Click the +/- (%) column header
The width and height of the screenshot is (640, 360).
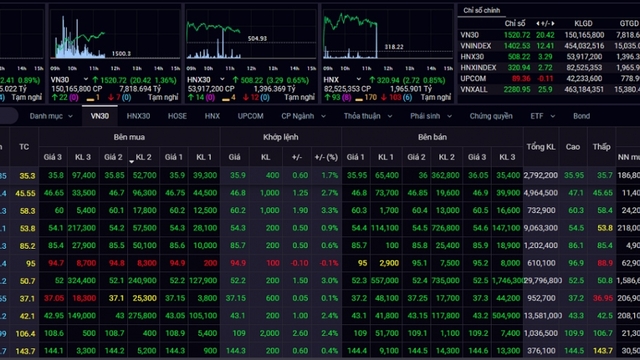point(326,157)
